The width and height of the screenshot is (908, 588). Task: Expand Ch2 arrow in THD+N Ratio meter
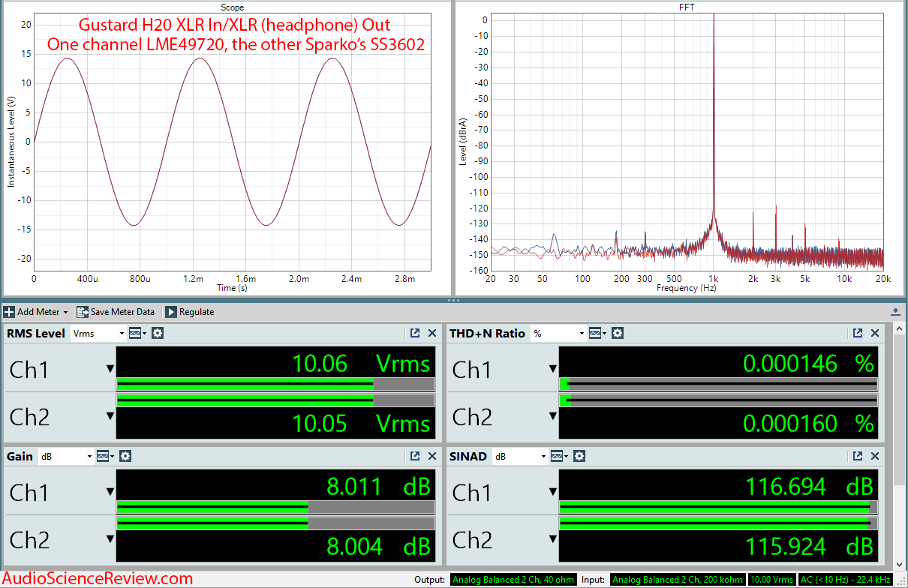tap(553, 415)
